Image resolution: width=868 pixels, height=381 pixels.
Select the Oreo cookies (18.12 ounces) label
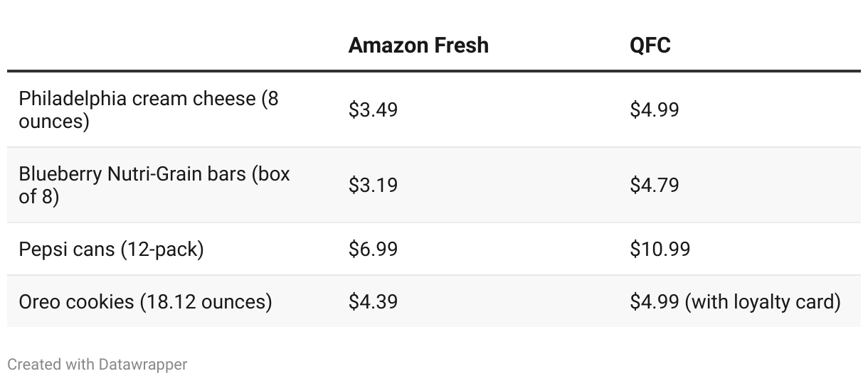(145, 301)
